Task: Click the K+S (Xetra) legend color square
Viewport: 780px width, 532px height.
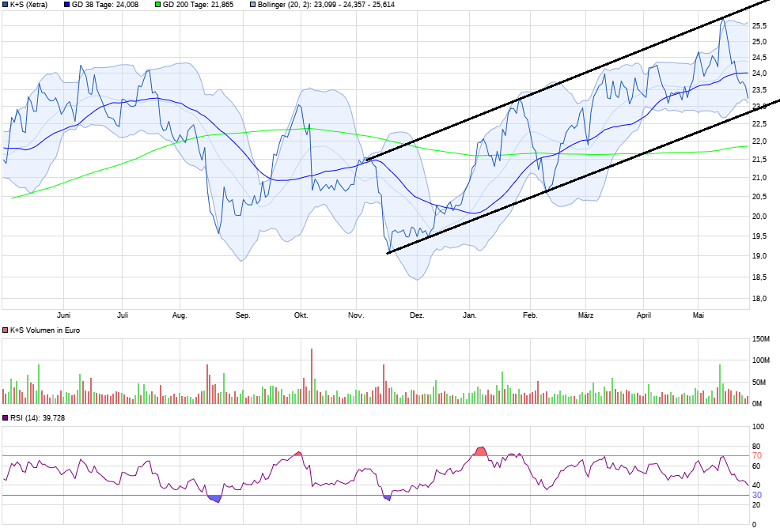Action: pyautogui.click(x=5, y=5)
